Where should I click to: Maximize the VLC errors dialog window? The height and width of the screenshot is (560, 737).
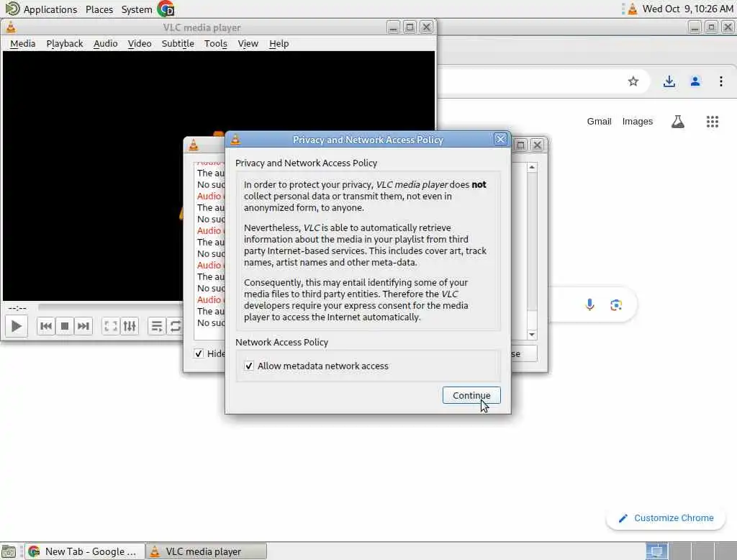point(520,145)
